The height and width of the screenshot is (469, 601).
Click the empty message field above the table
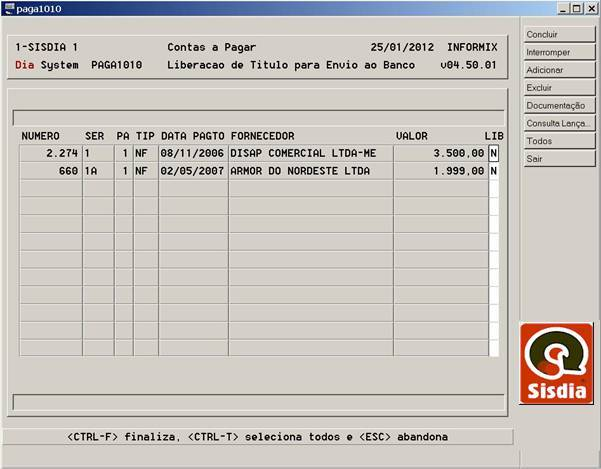point(259,118)
